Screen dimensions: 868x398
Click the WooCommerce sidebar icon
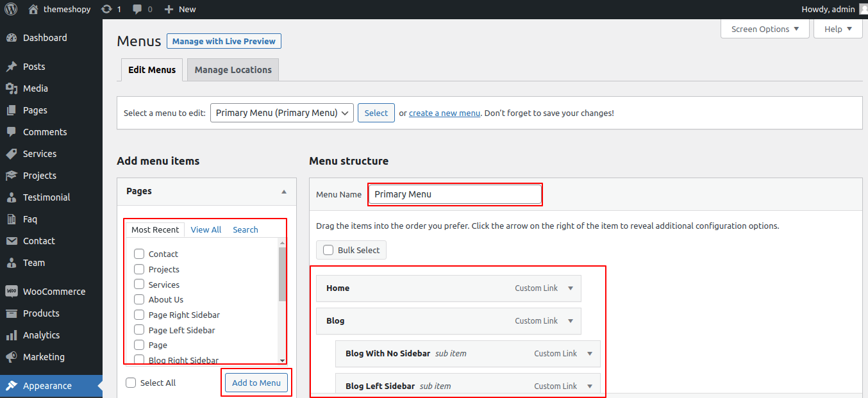click(11, 292)
